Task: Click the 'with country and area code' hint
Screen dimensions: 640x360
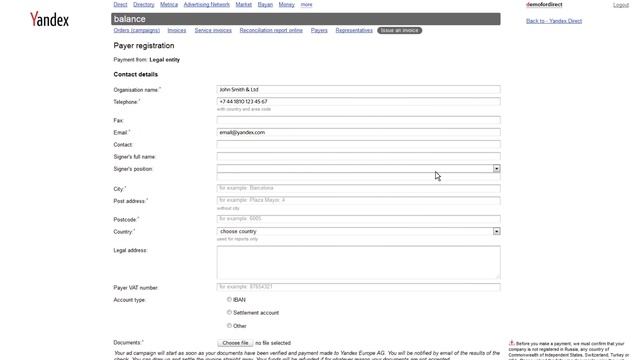Action: (x=244, y=109)
